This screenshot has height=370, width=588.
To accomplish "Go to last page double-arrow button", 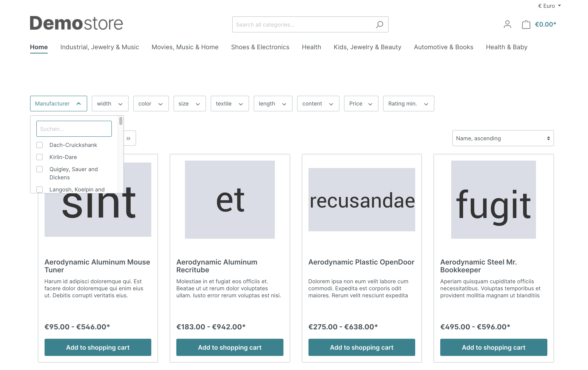I will pos(128,138).
